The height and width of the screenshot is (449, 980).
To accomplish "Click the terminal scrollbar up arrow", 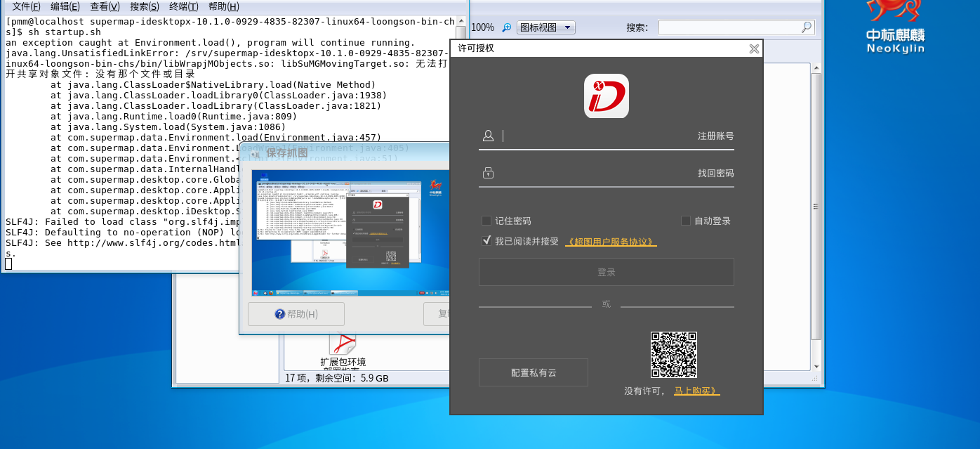I will pos(461,21).
